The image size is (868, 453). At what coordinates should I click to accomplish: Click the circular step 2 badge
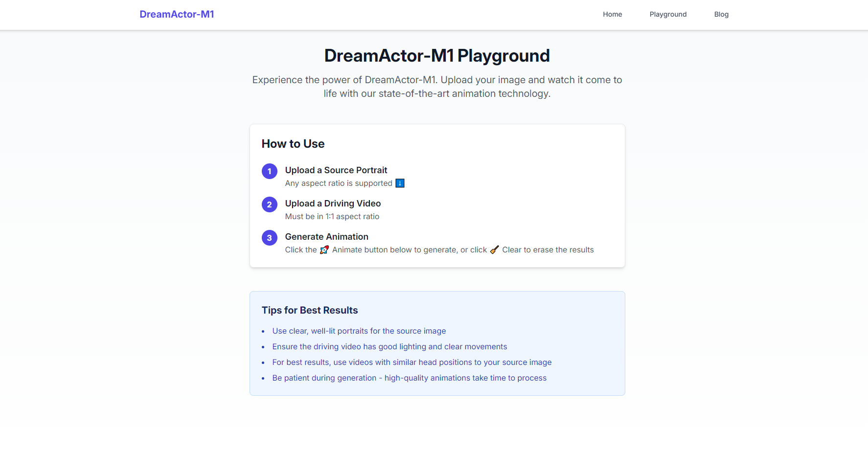[x=269, y=204]
